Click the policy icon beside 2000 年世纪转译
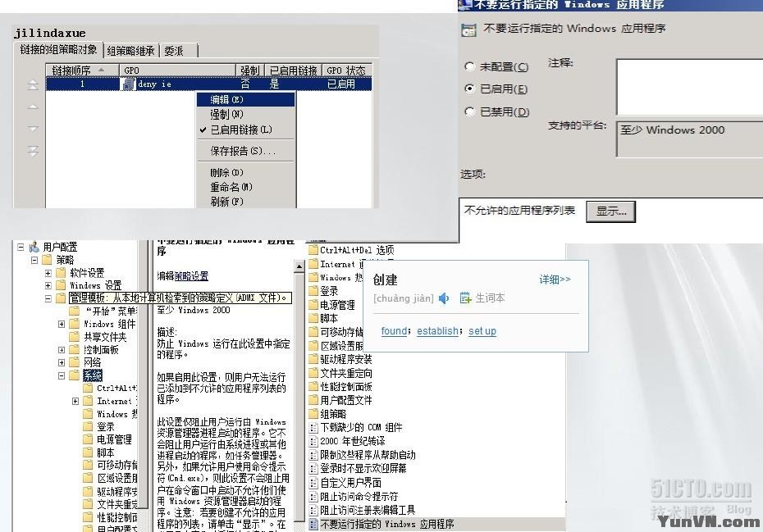763x532 pixels. pos(313,441)
